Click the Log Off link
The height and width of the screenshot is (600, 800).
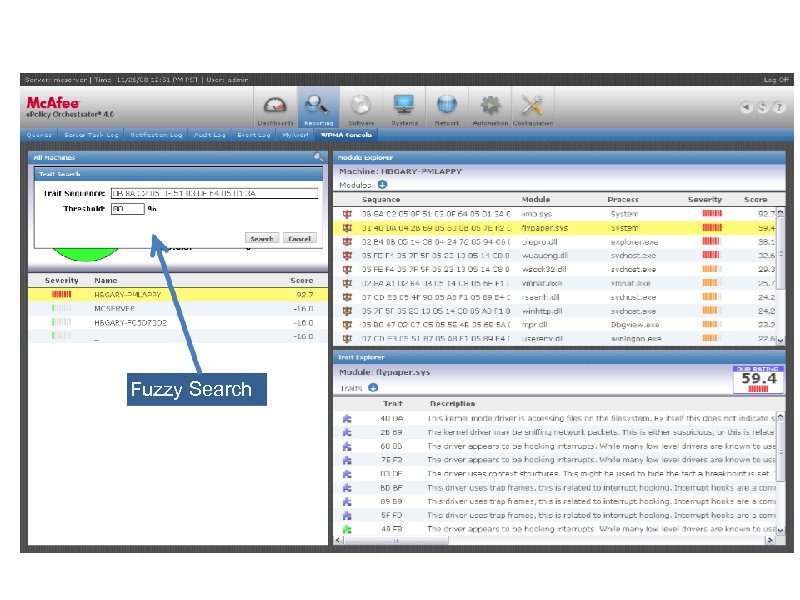776,80
